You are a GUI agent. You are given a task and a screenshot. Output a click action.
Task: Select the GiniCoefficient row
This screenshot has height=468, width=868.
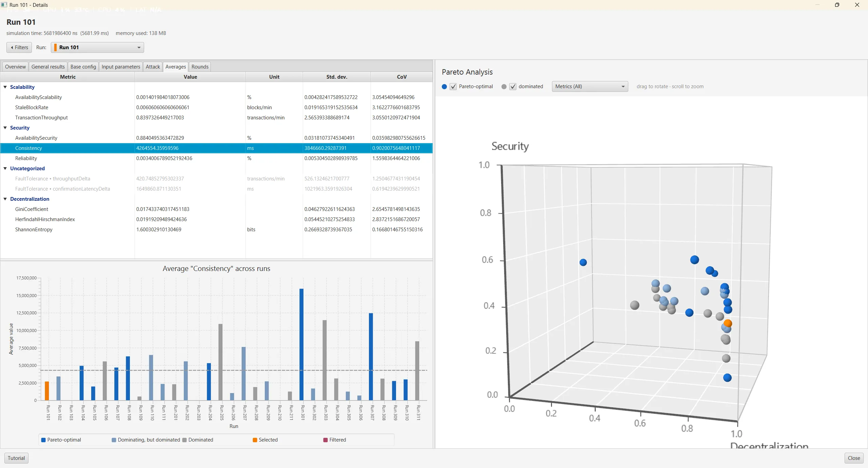tap(216, 209)
